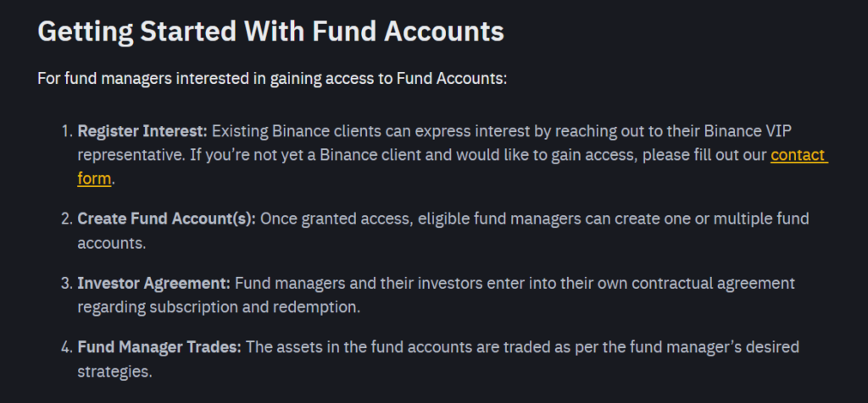Image resolution: width=868 pixels, height=403 pixels.
Task: Click the intro sentence about fund managers
Action: (x=272, y=79)
